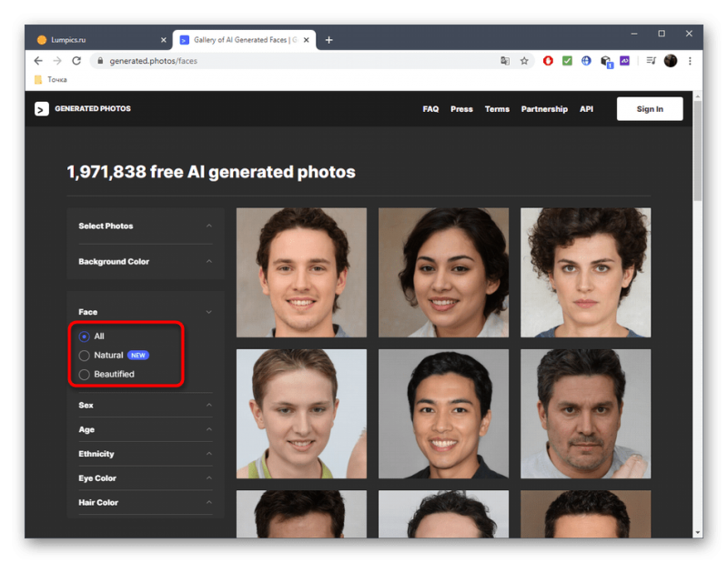
Task: Open the smiling young man photo, top left
Action: point(301,273)
